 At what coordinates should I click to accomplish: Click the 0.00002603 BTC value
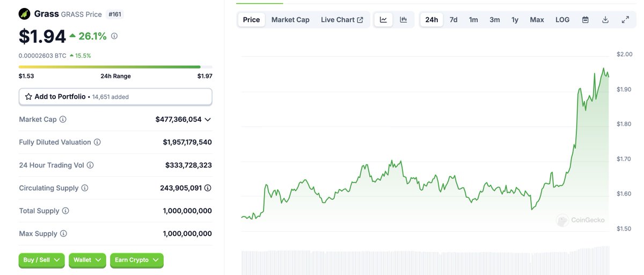[42, 55]
